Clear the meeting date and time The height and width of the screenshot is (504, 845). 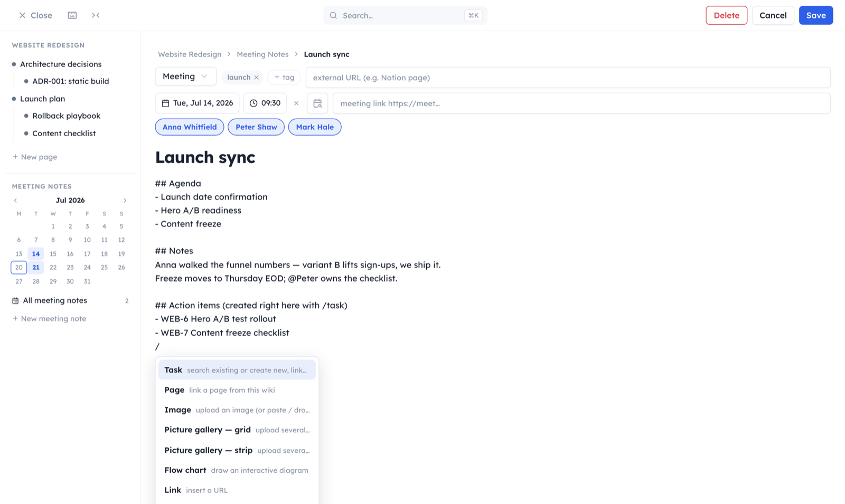(x=296, y=103)
